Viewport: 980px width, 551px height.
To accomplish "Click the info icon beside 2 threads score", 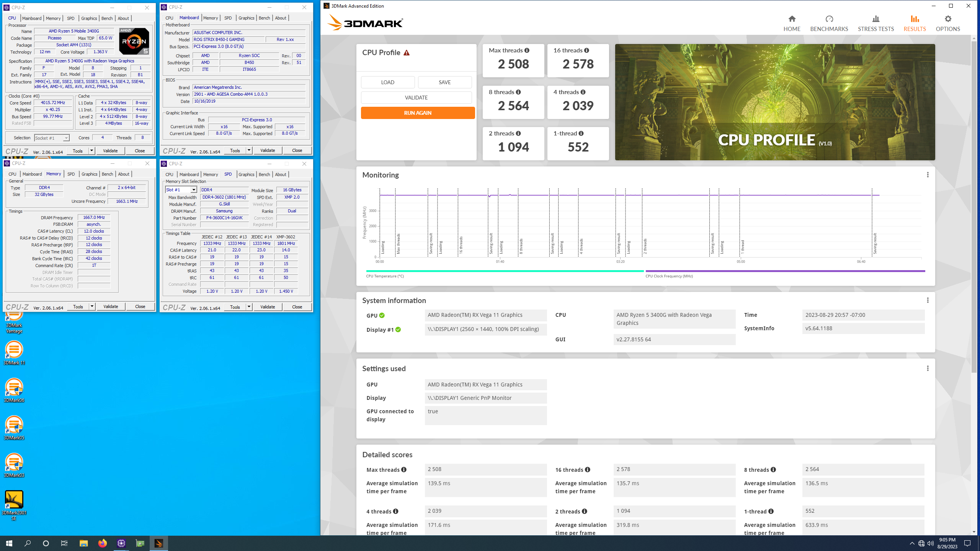I will pyautogui.click(x=518, y=134).
